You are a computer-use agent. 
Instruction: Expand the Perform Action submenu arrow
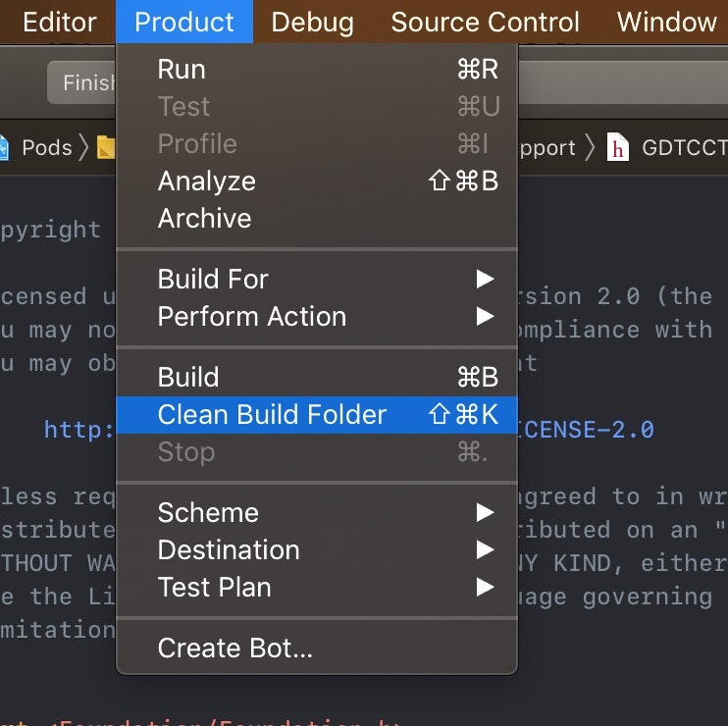485,317
